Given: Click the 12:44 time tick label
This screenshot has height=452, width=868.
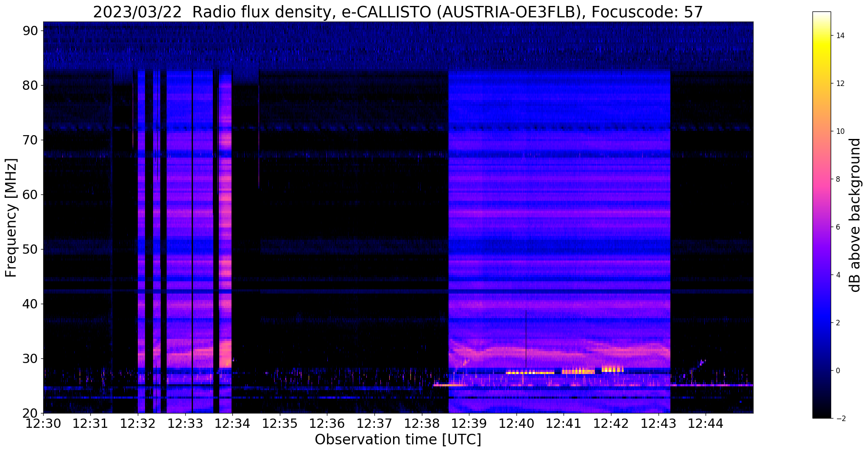Looking at the screenshot, I should click(706, 423).
